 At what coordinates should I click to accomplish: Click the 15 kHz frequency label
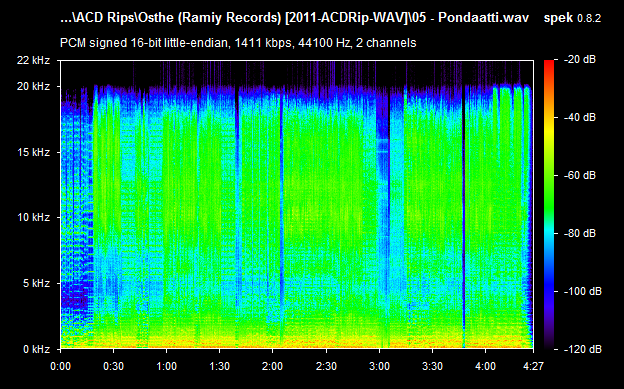pyautogui.click(x=33, y=152)
